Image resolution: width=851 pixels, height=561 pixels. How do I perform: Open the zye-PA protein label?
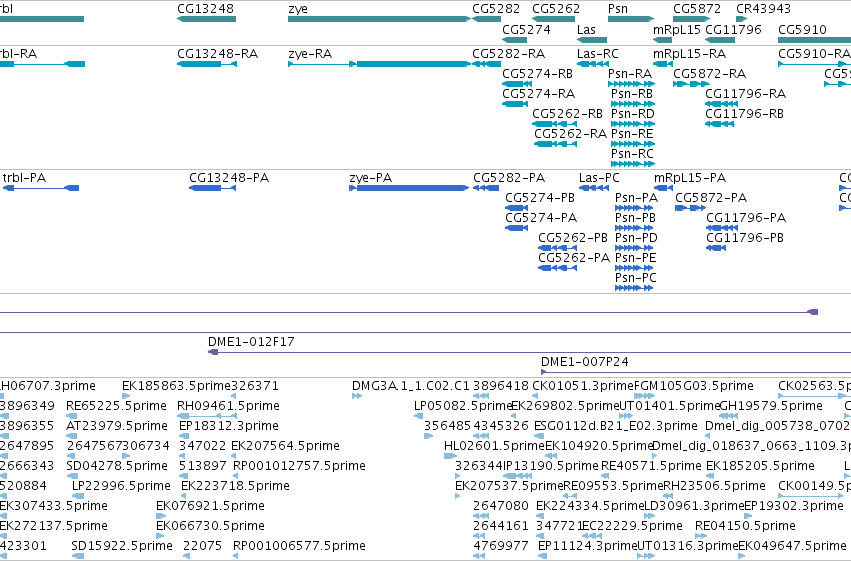click(x=371, y=178)
